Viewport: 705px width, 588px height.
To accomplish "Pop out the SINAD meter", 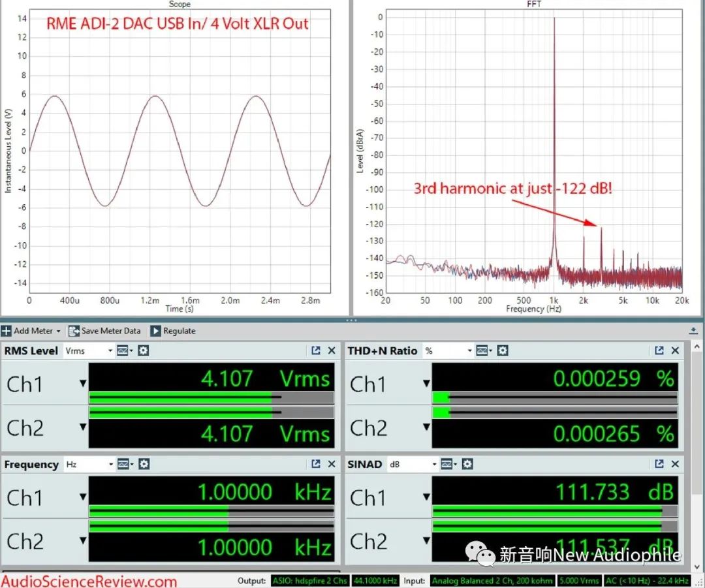I will click(x=659, y=464).
